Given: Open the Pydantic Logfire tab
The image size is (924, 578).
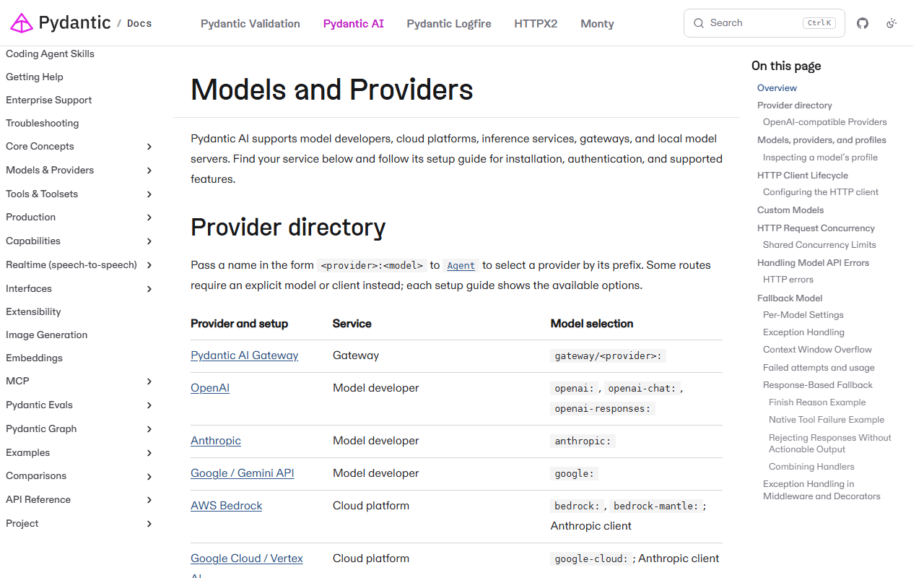Looking at the screenshot, I should (x=449, y=24).
